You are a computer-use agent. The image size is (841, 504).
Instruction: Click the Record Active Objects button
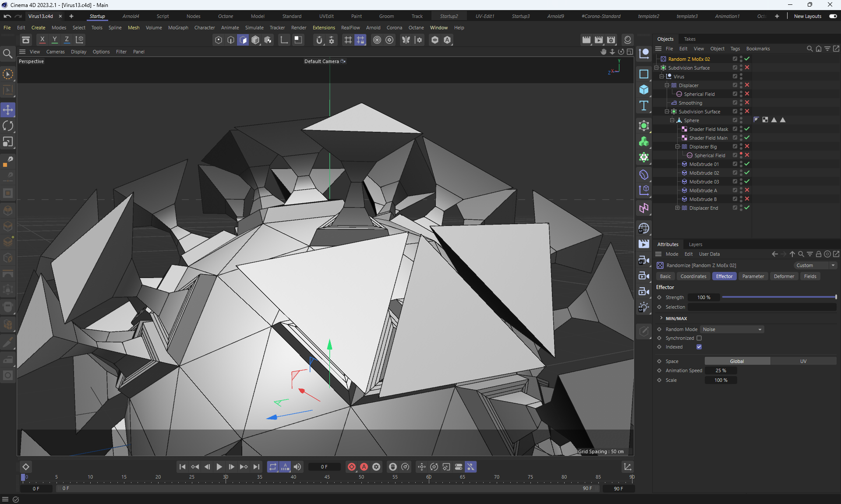[x=351, y=467]
